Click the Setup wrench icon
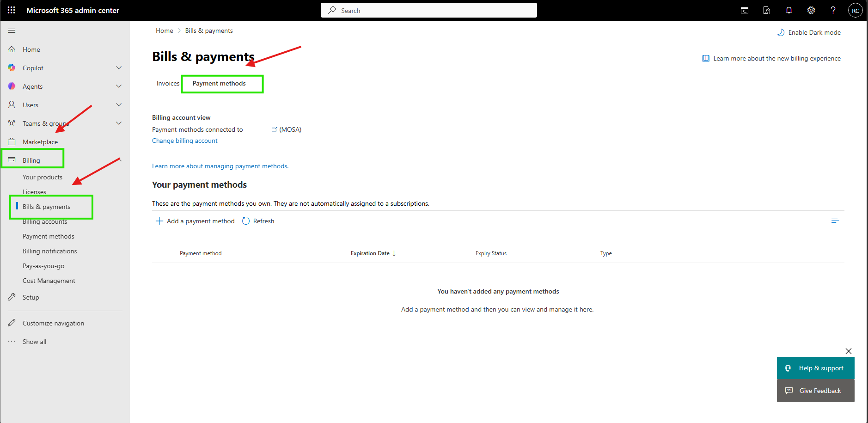868x423 pixels. pyautogui.click(x=12, y=297)
